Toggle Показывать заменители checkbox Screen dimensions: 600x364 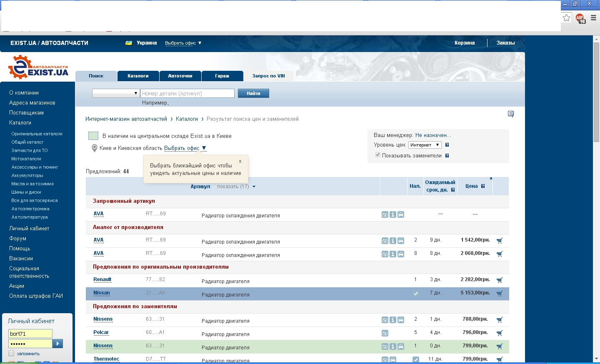(x=378, y=155)
